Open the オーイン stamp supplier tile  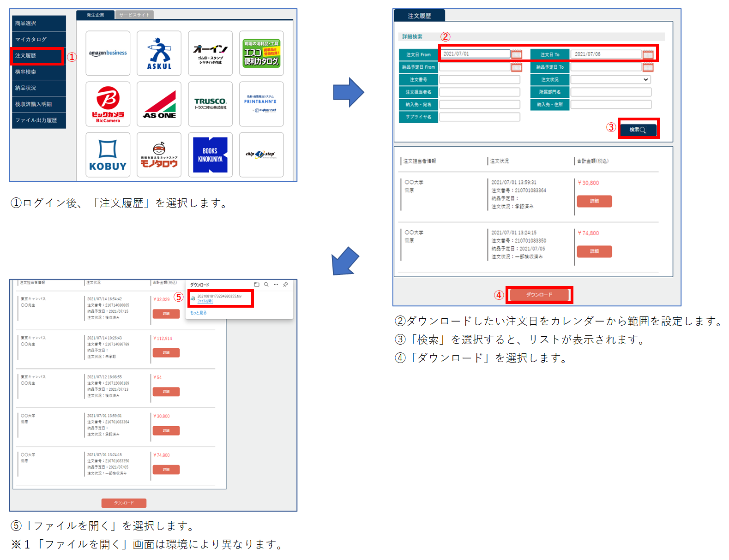click(211, 54)
